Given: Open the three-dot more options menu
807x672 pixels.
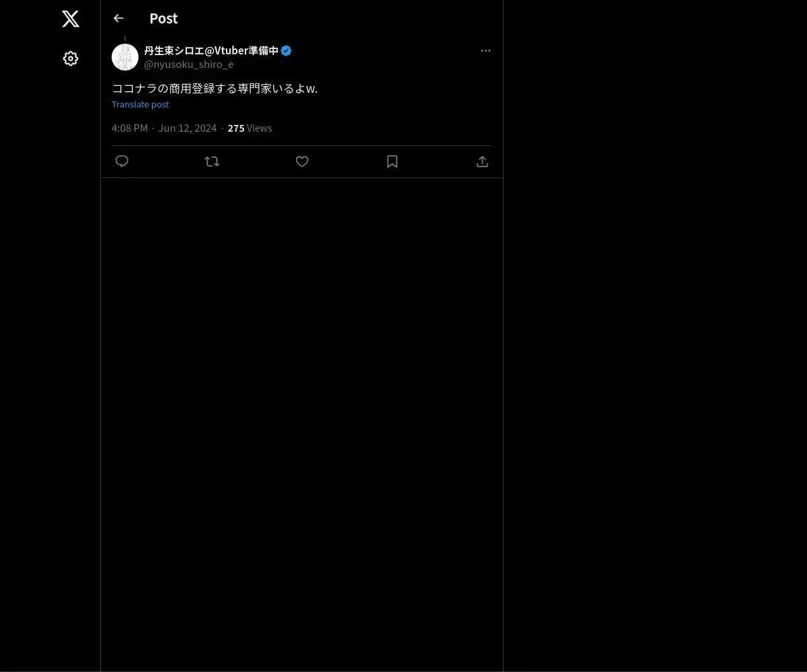Looking at the screenshot, I should pos(486,50).
